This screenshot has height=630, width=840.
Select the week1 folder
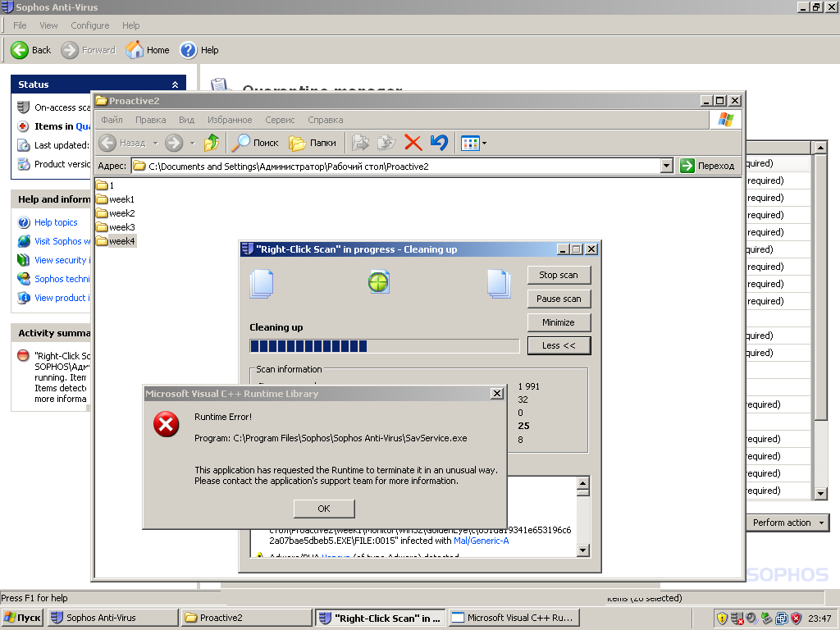(115, 199)
